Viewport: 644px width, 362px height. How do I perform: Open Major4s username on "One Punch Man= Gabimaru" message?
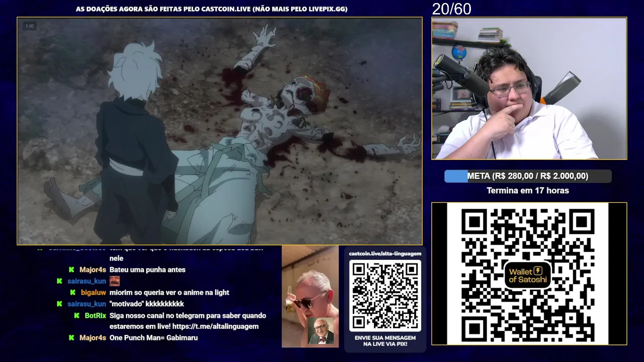point(93,338)
